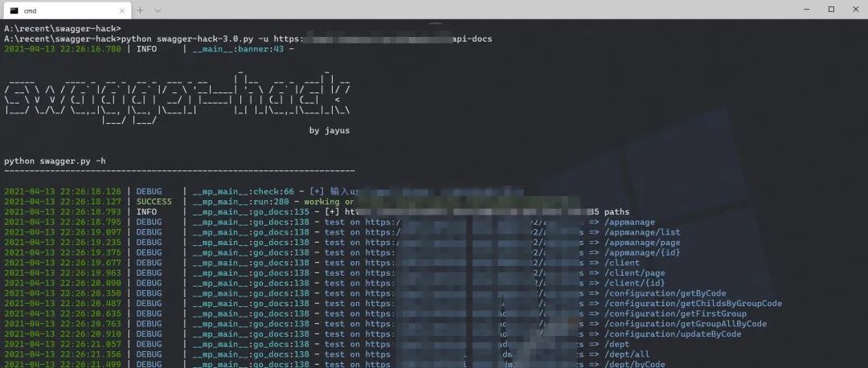The width and height of the screenshot is (868, 368).
Task: Click the /client/page path
Action: [x=634, y=273]
